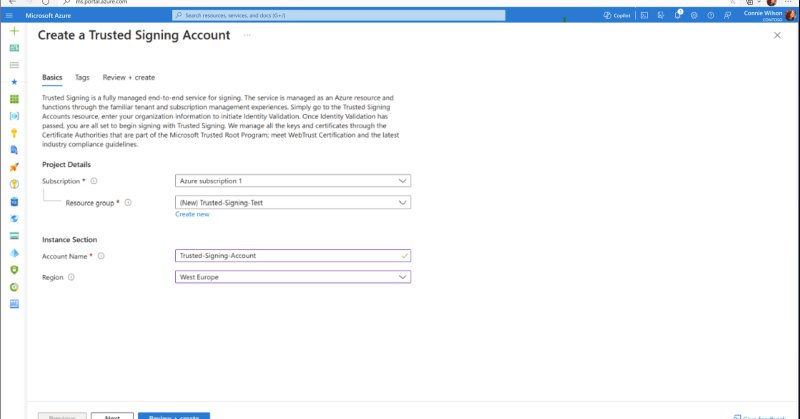This screenshot has height=419, width=800.
Task: Click the blue Review + create button
Action: click(x=174, y=416)
